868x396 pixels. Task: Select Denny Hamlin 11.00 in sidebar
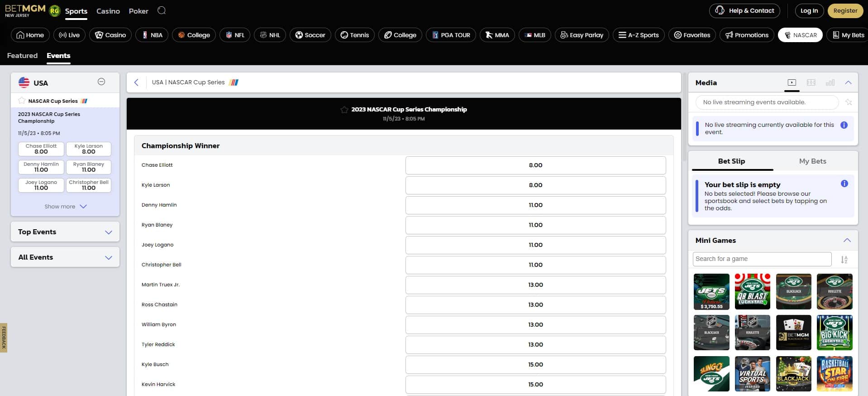tap(41, 167)
